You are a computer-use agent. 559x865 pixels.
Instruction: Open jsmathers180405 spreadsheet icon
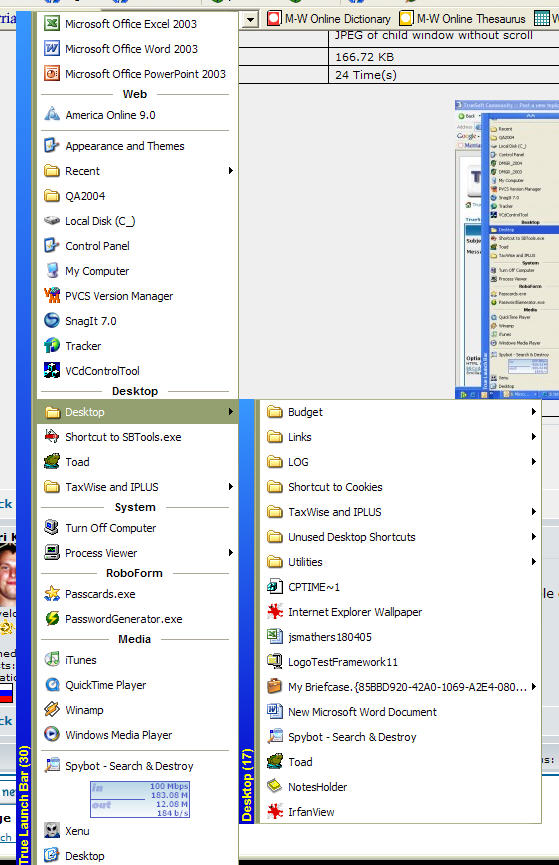point(275,637)
